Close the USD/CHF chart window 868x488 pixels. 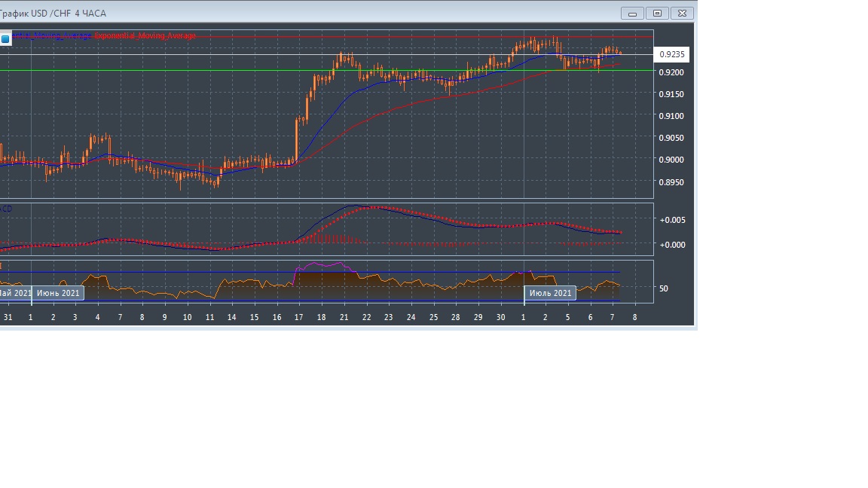click(682, 14)
